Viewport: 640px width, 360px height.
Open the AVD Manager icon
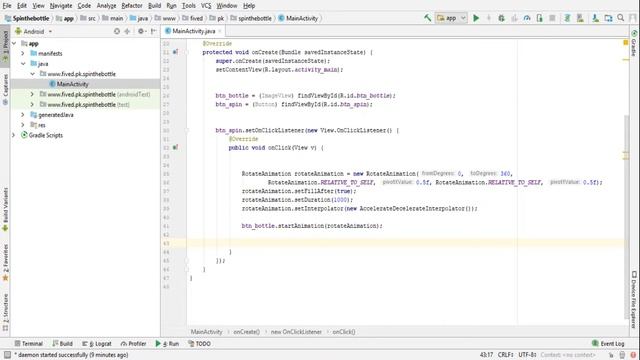[580, 18]
